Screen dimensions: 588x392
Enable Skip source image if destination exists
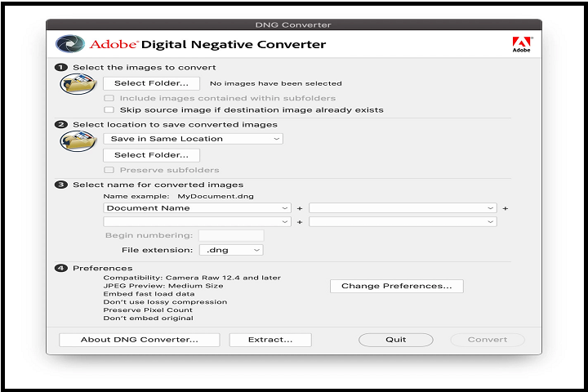click(x=109, y=109)
